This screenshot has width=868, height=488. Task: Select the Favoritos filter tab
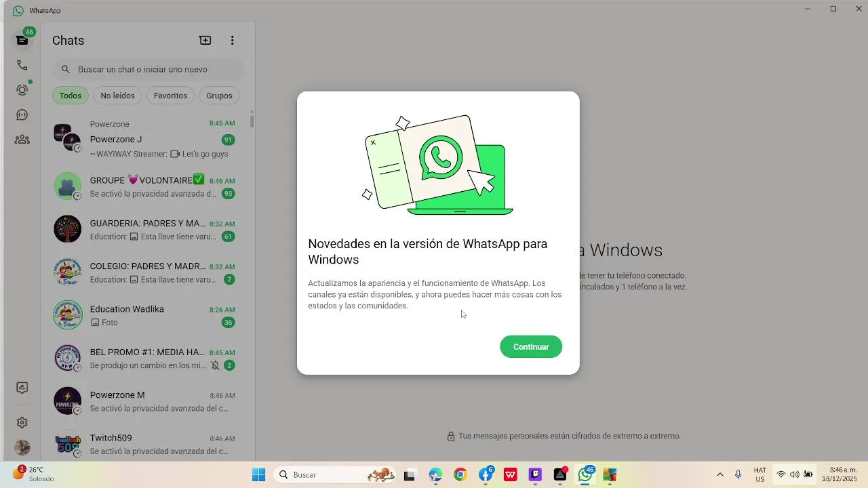(x=170, y=96)
